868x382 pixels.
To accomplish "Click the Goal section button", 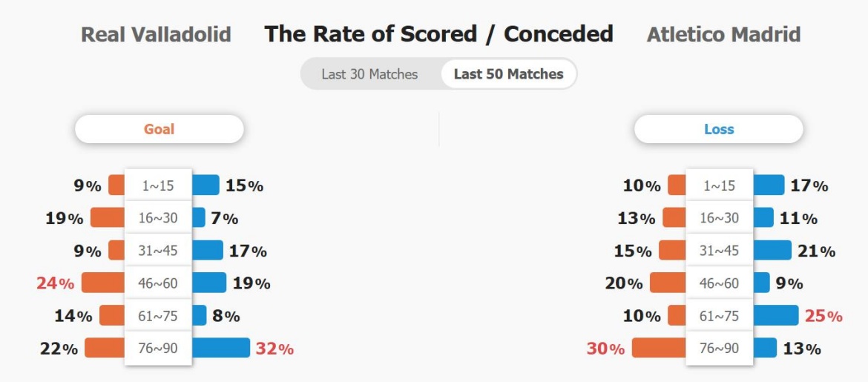I will click(159, 130).
